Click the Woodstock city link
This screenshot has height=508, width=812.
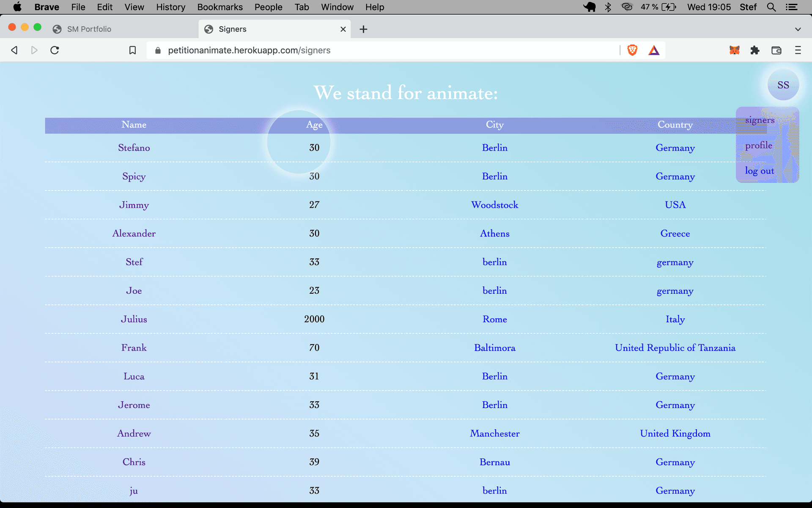494,205
